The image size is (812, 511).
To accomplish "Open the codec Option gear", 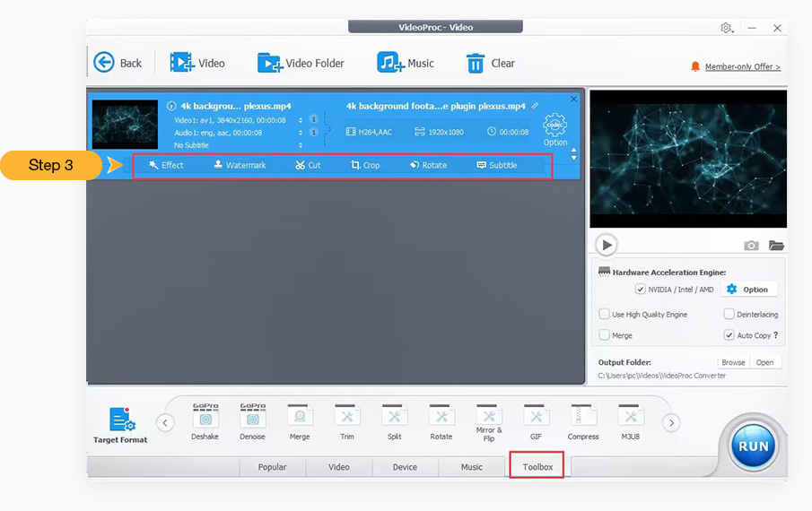I will point(555,128).
